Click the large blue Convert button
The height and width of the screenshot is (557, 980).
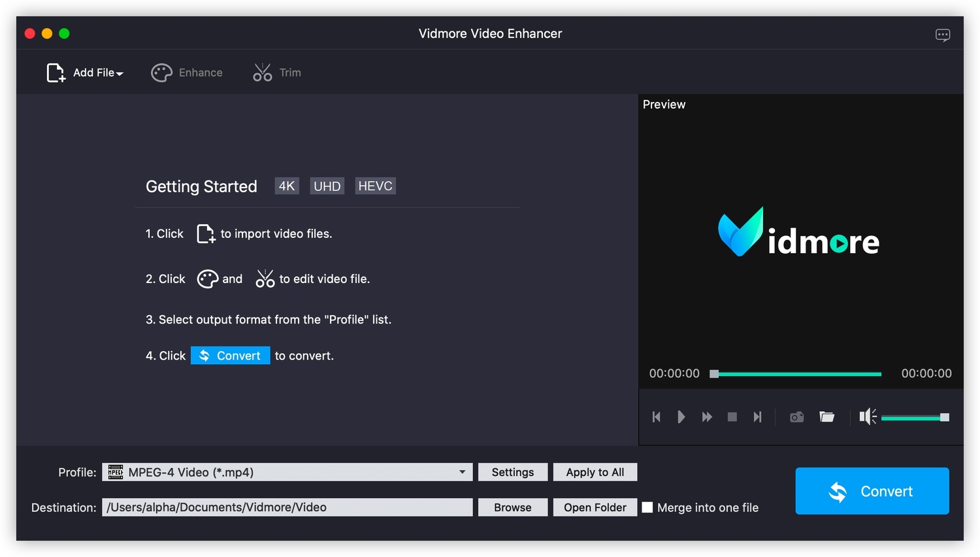(872, 491)
